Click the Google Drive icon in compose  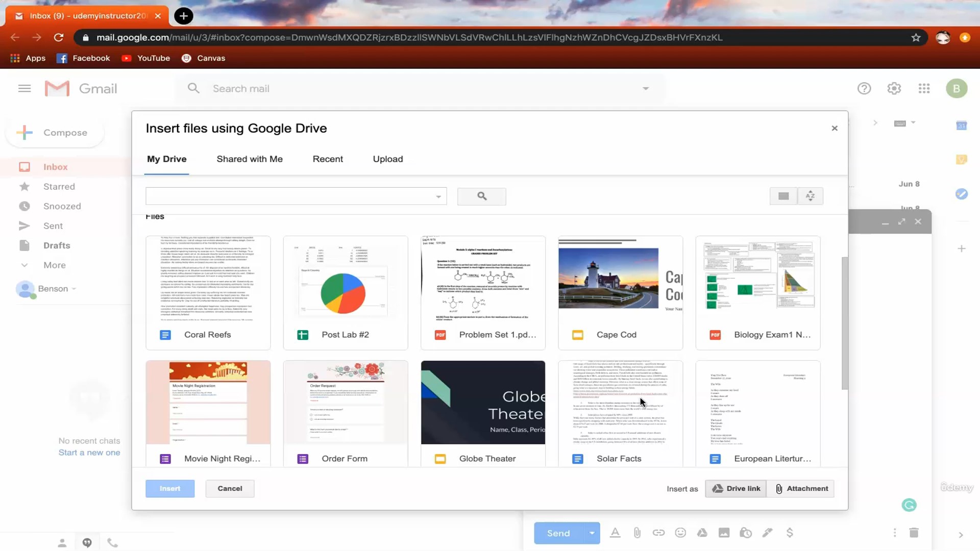coord(702,533)
